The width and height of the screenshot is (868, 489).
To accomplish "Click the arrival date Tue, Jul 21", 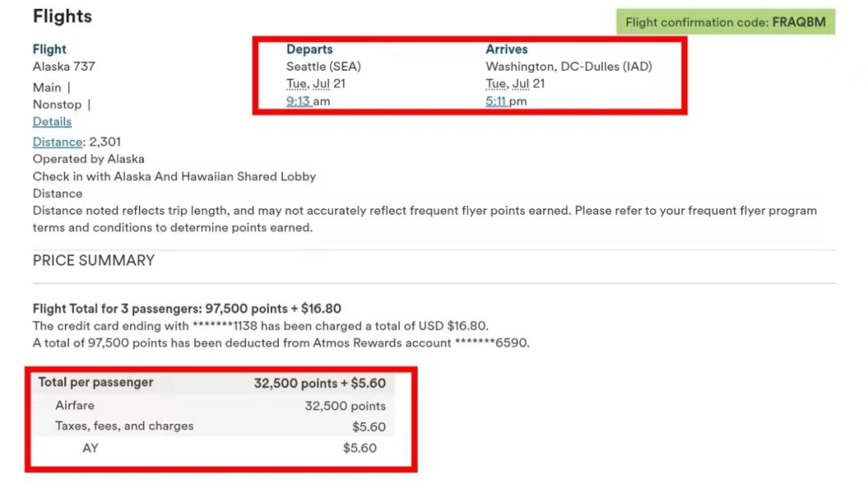I will (x=515, y=84).
